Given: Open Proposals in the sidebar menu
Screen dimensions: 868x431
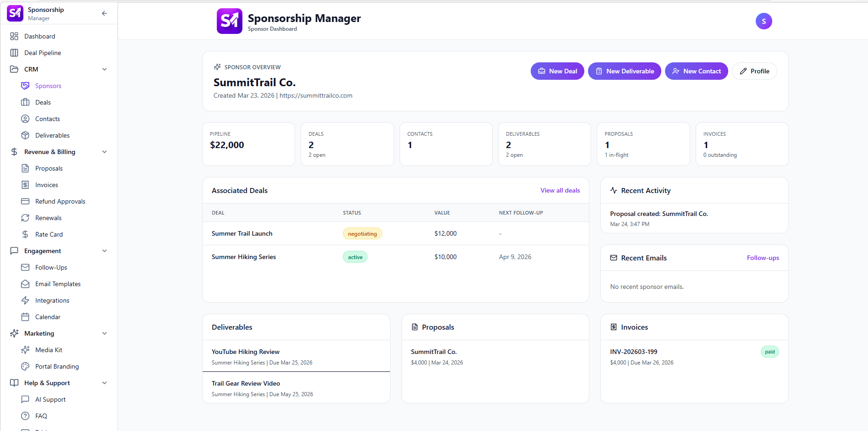Looking at the screenshot, I should [x=49, y=168].
